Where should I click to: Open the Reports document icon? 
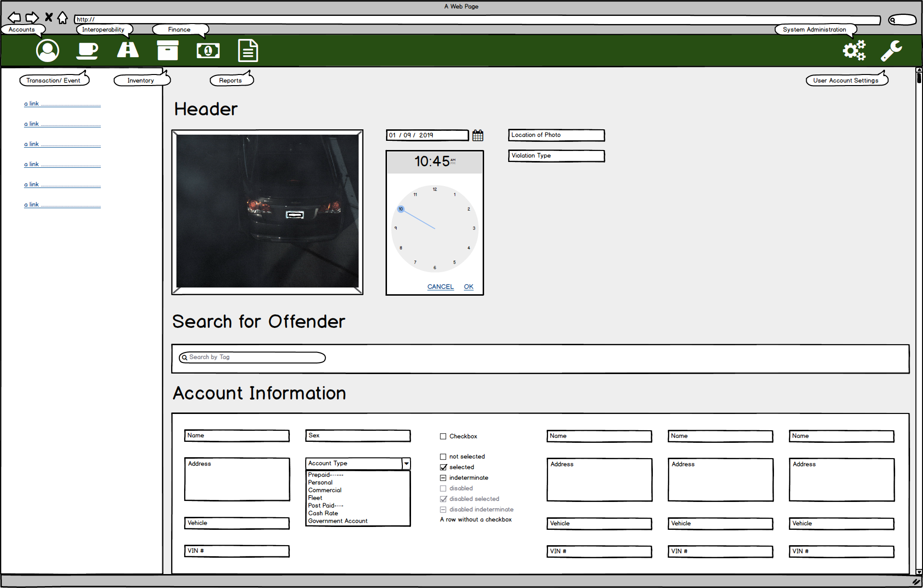pos(248,50)
